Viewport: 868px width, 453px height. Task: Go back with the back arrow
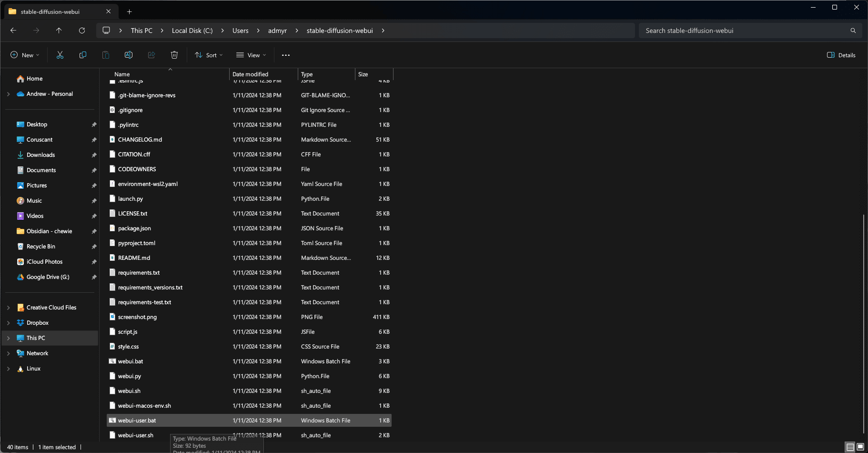pyautogui.click(x=13, y=31)
